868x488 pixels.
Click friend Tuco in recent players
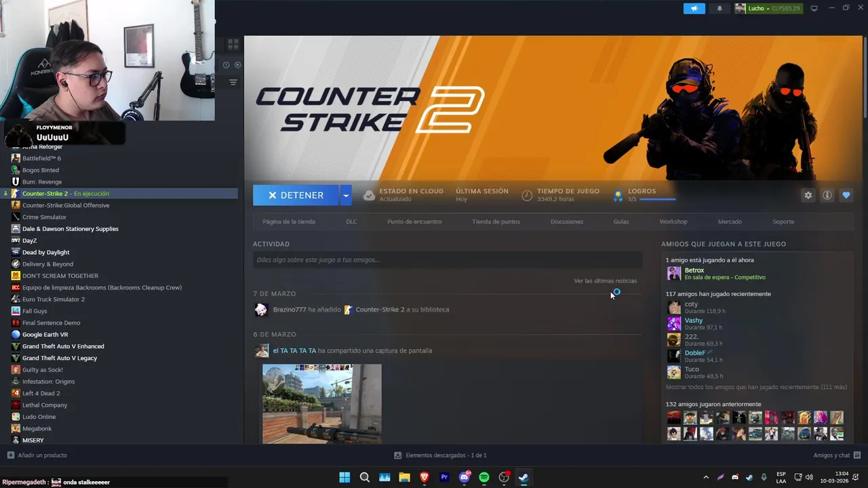[691, 369]
